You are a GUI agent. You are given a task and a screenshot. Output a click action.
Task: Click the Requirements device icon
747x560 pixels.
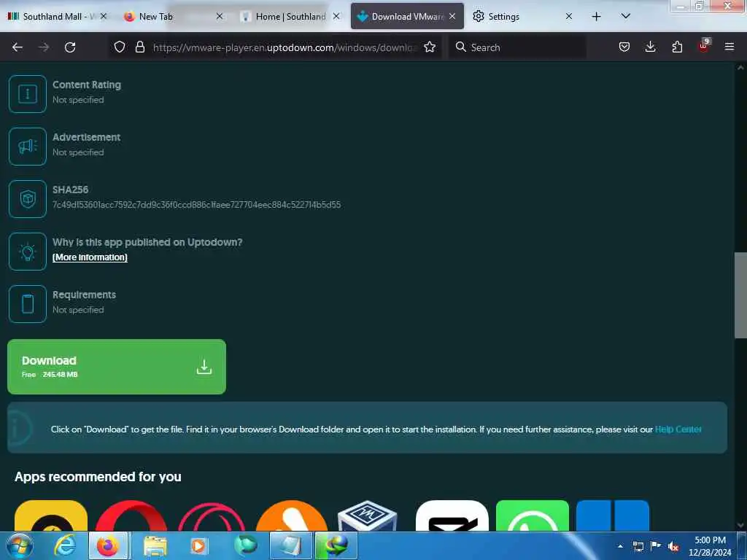tap(28, 304)
